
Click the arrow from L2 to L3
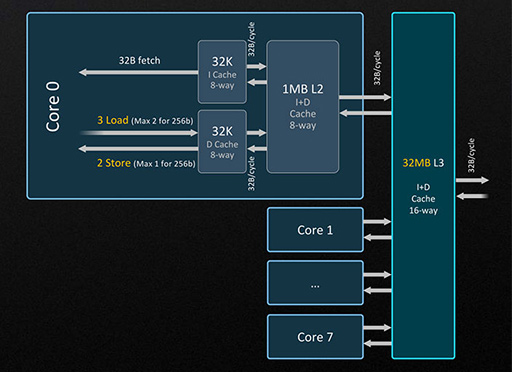(365, 97)
